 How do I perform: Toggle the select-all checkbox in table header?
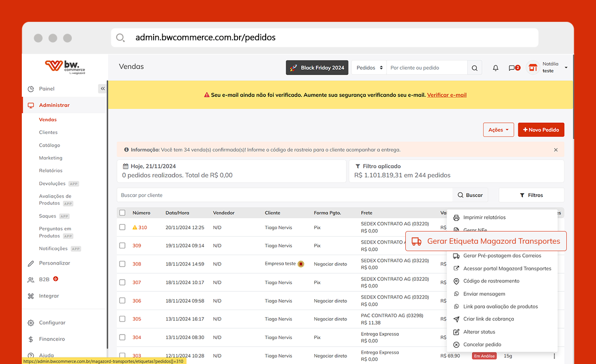tap(122, 213)
